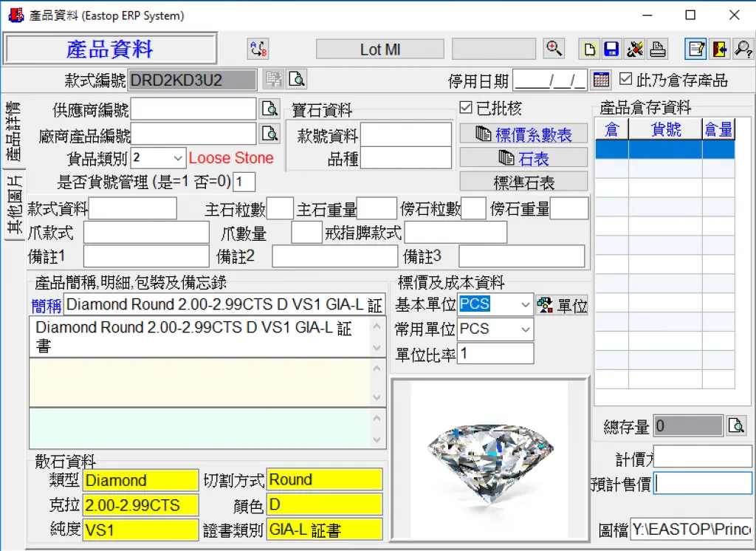Click the New document icon in toolbar
The width and height of the screenshot is (756, 551).
coord(589,49)
